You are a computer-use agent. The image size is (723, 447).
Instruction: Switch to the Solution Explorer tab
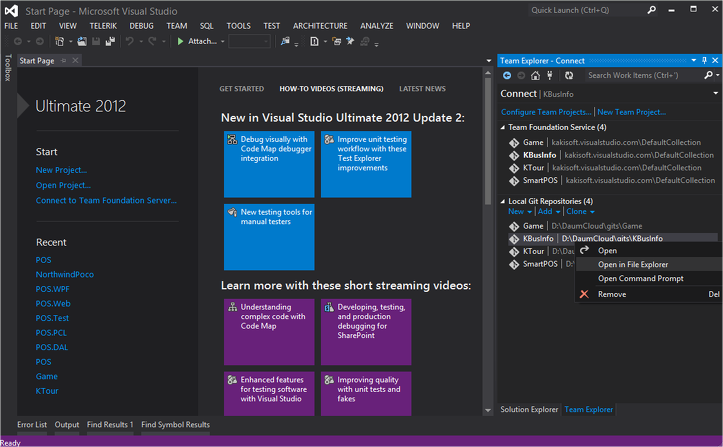[x=529, y=409]
